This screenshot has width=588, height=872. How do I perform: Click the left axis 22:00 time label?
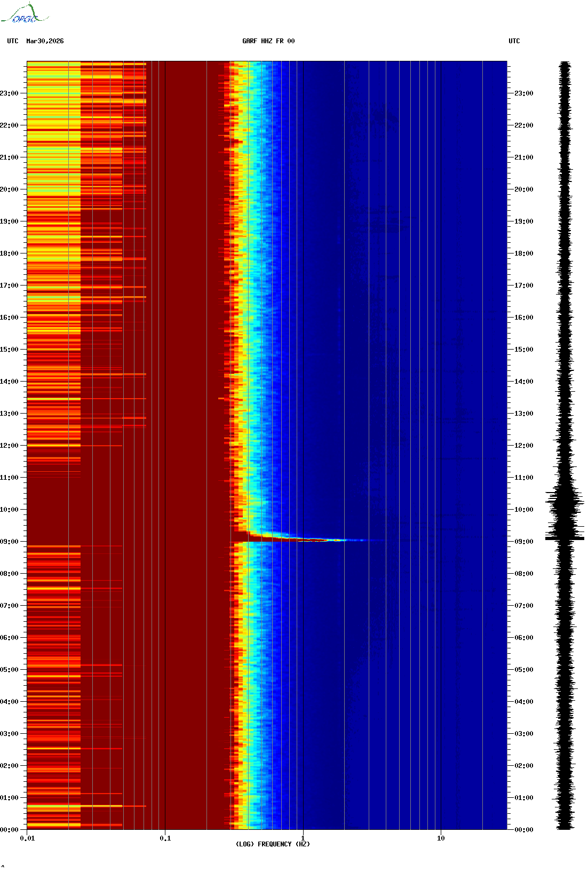pos(9,125)
